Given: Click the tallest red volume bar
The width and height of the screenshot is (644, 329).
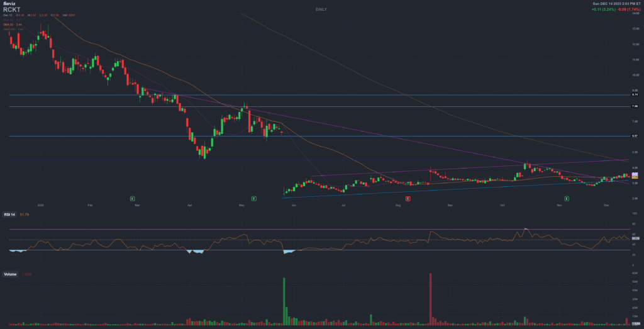Looking at the screenshot, I should (x=430, y=299).
